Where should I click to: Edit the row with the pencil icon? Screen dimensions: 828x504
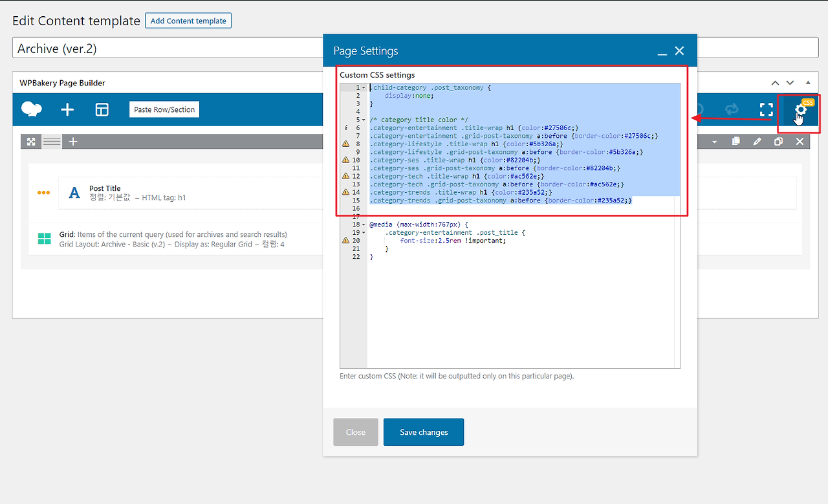757,142
